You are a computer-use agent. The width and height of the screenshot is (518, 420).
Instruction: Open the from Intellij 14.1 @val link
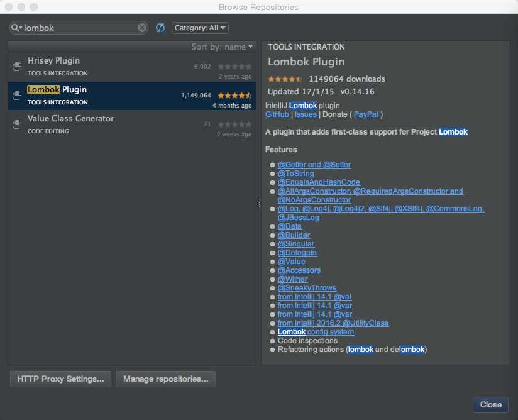(314, 297)
